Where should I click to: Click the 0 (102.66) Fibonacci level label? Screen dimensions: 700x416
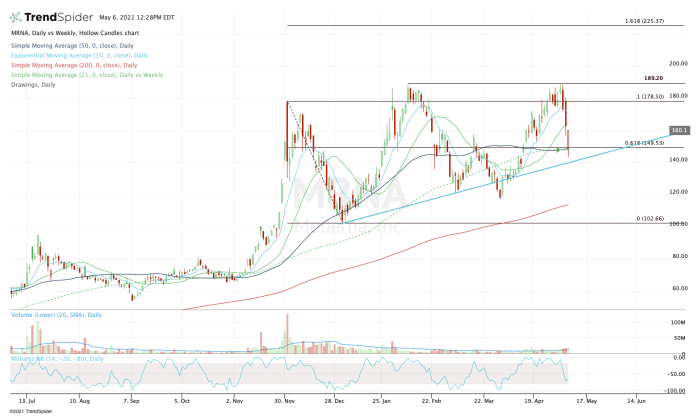tap(650, 219)
